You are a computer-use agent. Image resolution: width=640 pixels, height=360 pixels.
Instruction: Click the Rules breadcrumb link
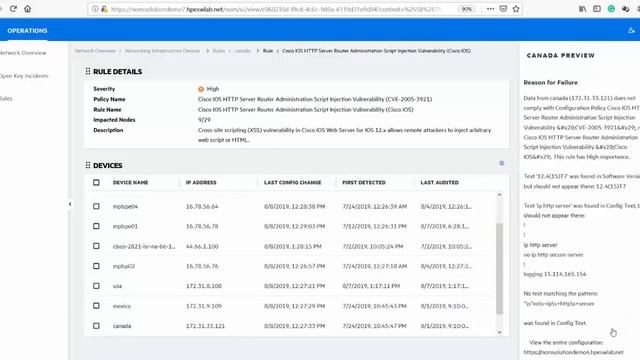219,51
